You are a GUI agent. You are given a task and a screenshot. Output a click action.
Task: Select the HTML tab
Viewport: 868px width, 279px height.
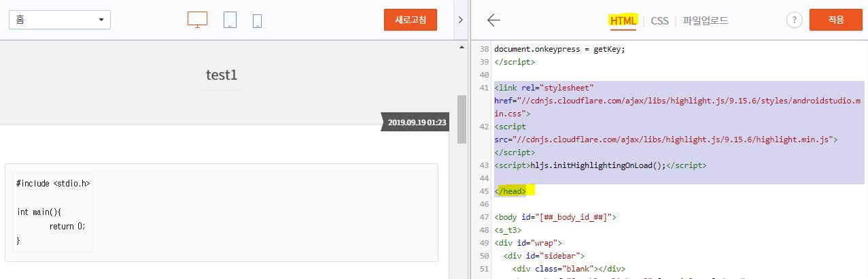click(x=623, y=20)
